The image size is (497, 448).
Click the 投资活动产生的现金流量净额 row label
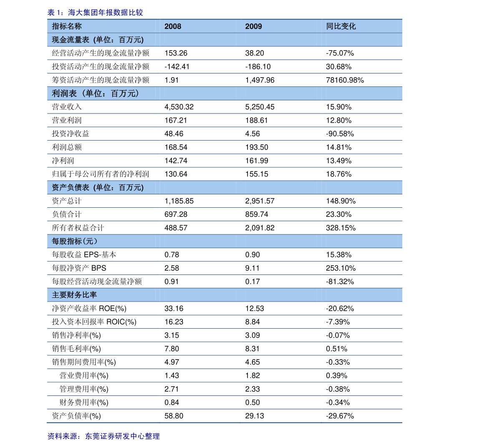click(101, 67)
